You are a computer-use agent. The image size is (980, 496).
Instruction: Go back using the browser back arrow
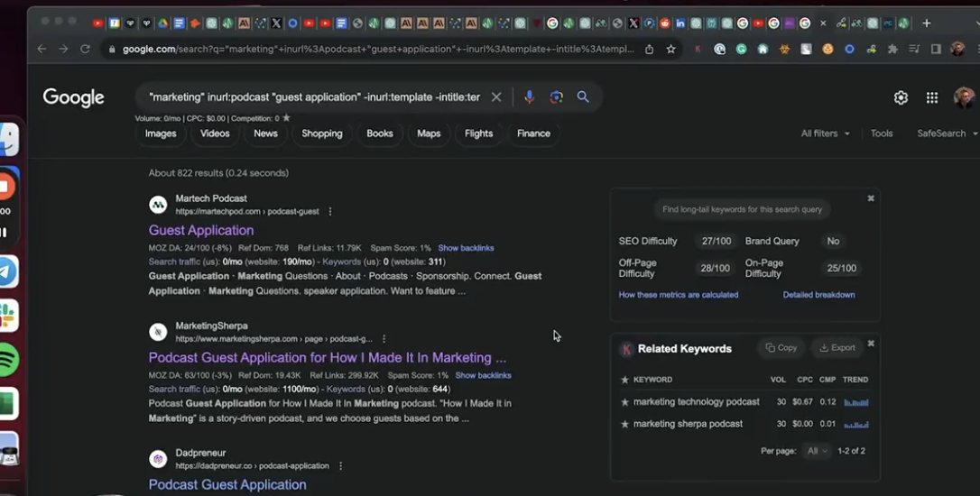pyautogui.click(x=42, y=49)
